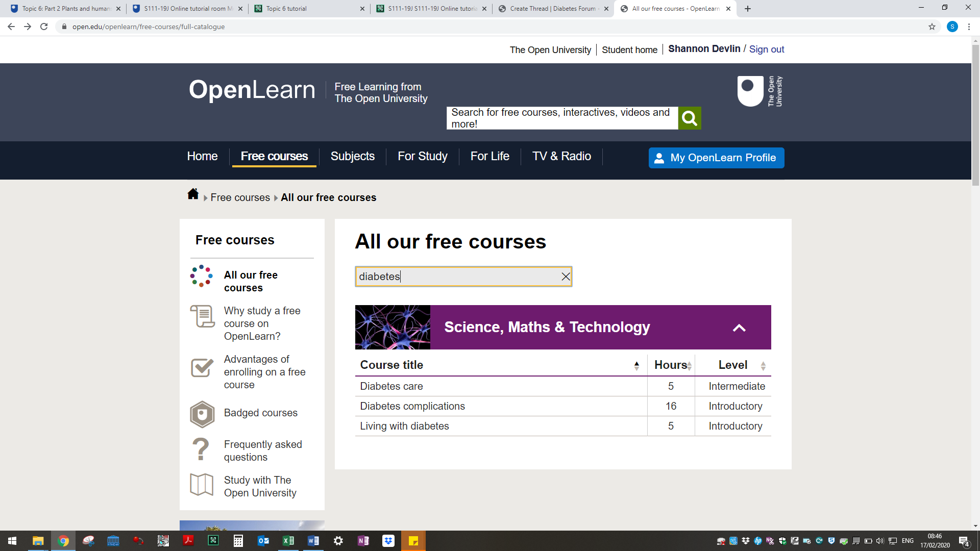This screenshot has height=551, width=980.
Task: Open The Open University top link
Action: 550,50
